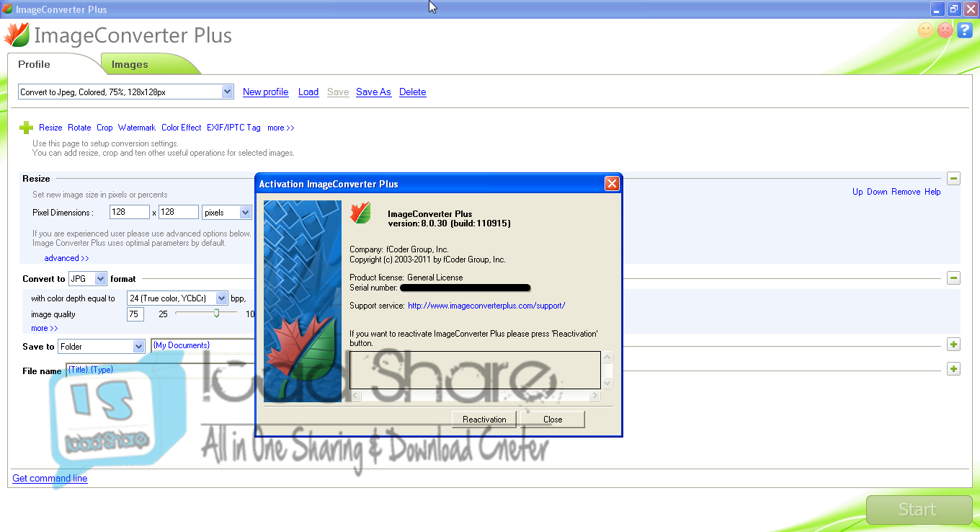980x532 pixels.
Task: Add a Color Effect operation
Action: 182,128
